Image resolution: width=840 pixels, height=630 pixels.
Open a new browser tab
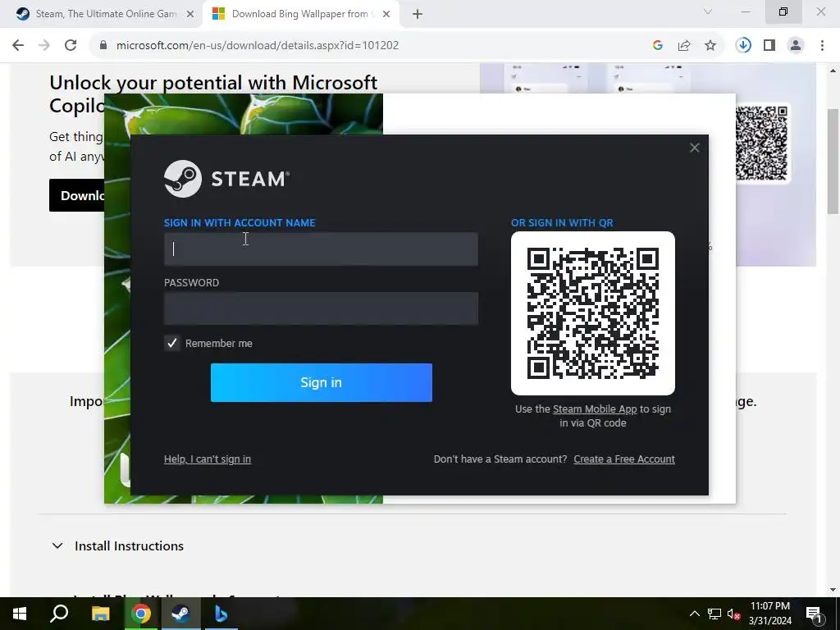point(418,14)
